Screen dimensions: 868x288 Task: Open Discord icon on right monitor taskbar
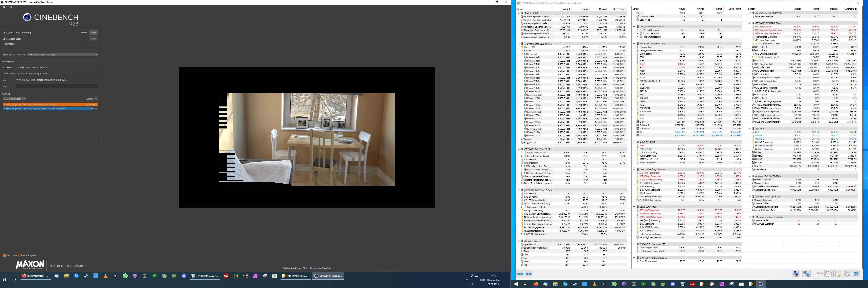673,284
